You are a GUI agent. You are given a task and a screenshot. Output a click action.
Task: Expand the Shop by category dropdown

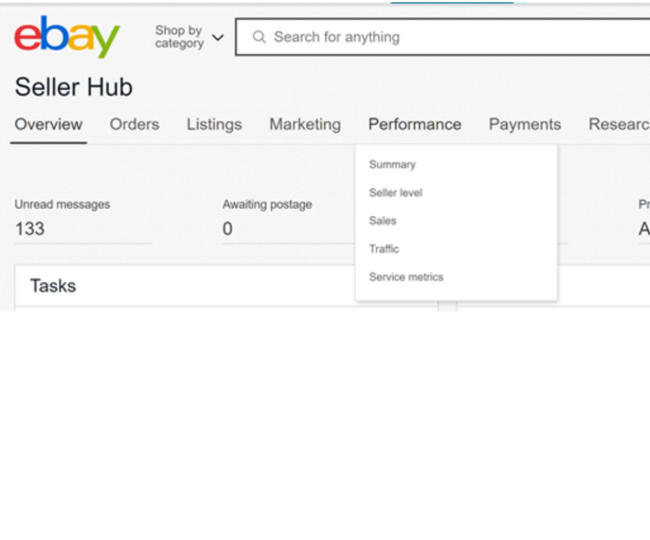(x=189, y=37)
